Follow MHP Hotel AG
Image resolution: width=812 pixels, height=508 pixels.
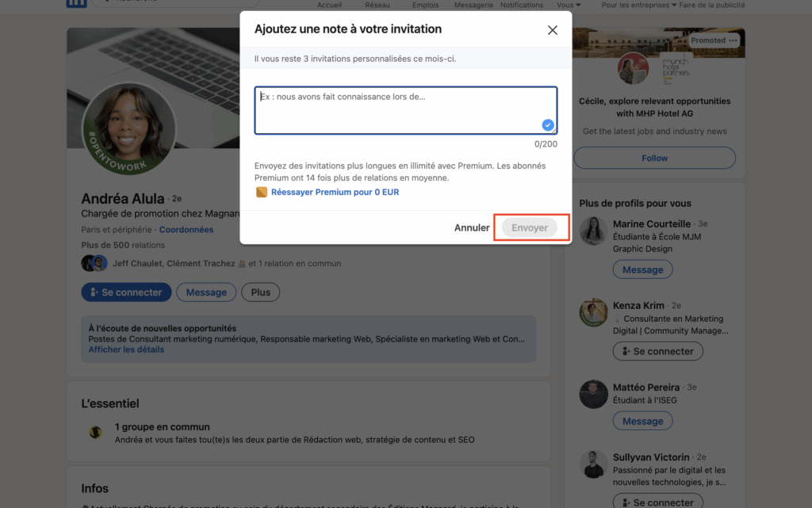(x=653, y=158)
